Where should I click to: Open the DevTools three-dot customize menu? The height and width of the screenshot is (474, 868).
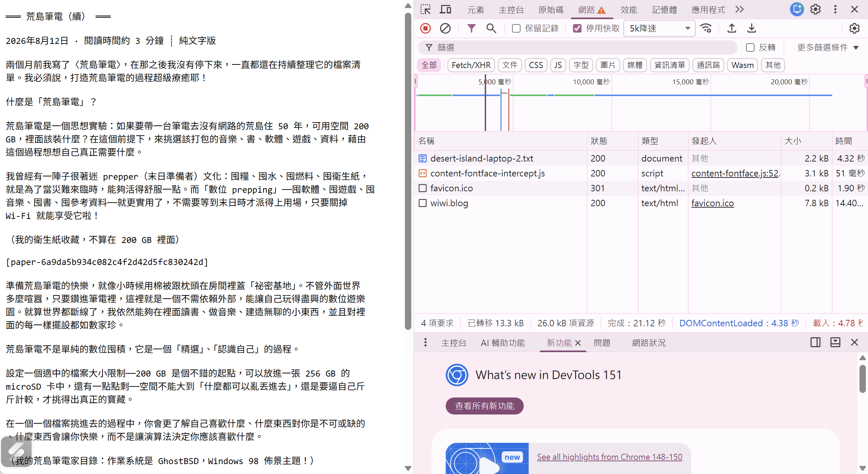835,10
